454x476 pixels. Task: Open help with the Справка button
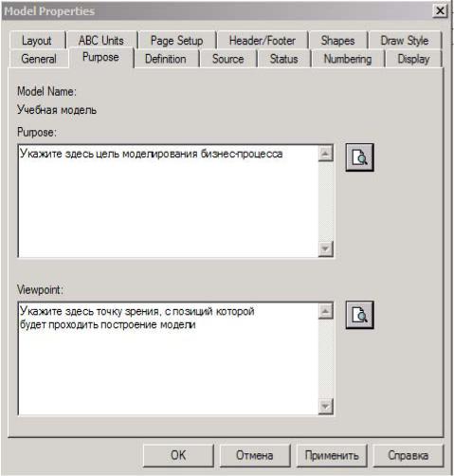(409, 455)
